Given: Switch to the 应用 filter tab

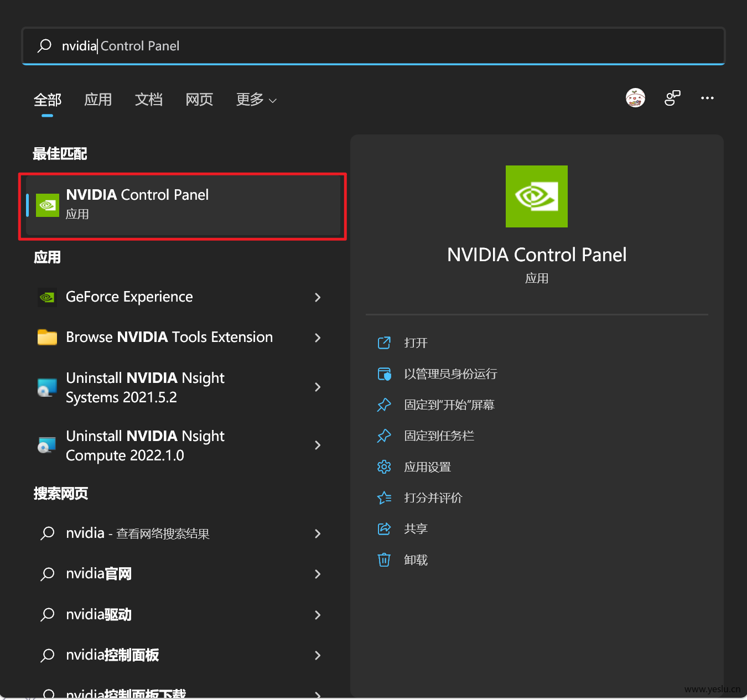Looking at the screenshot, I should (98, 100).
